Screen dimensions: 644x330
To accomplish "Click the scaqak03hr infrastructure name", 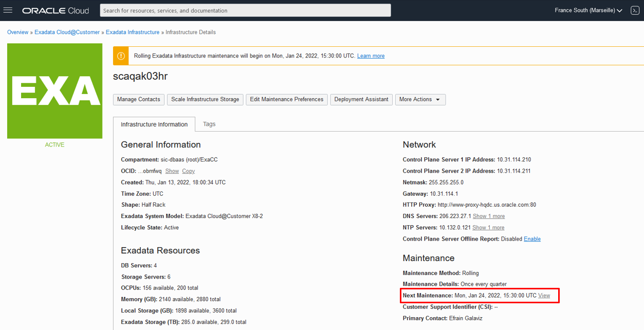I will click(x=140, y=76).
